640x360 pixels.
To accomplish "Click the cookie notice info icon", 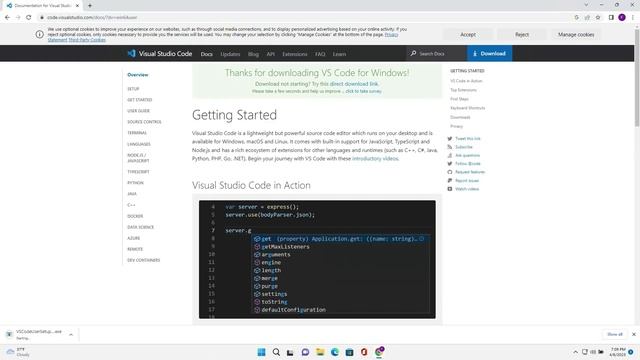I will [40, 35].
